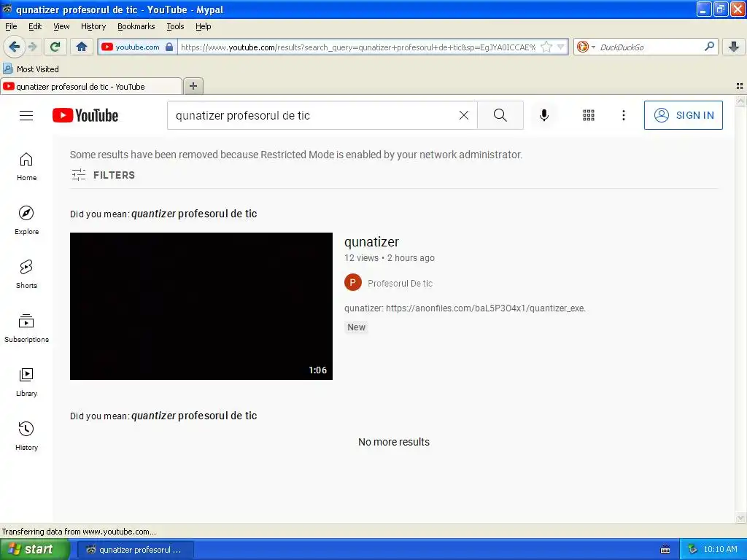The image size is (747, 560).
Task: Open the 'qunatizer' video title link
Action: (371, 242)
